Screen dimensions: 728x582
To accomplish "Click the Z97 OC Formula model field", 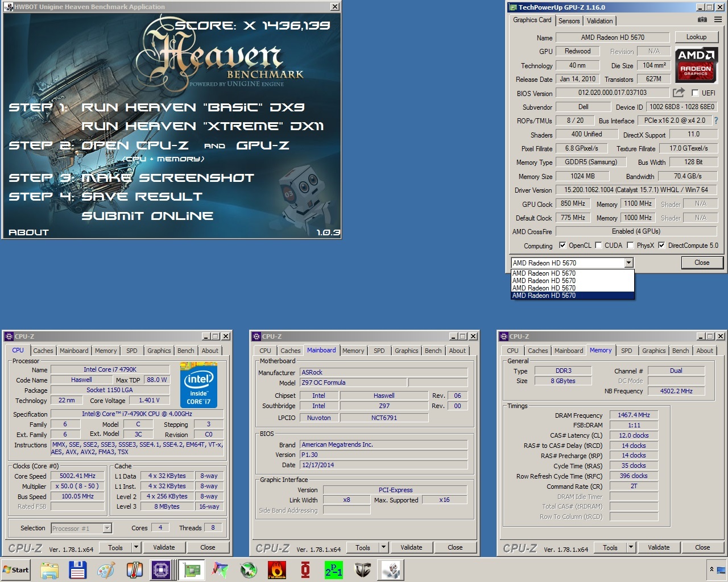I will (353, 383).
